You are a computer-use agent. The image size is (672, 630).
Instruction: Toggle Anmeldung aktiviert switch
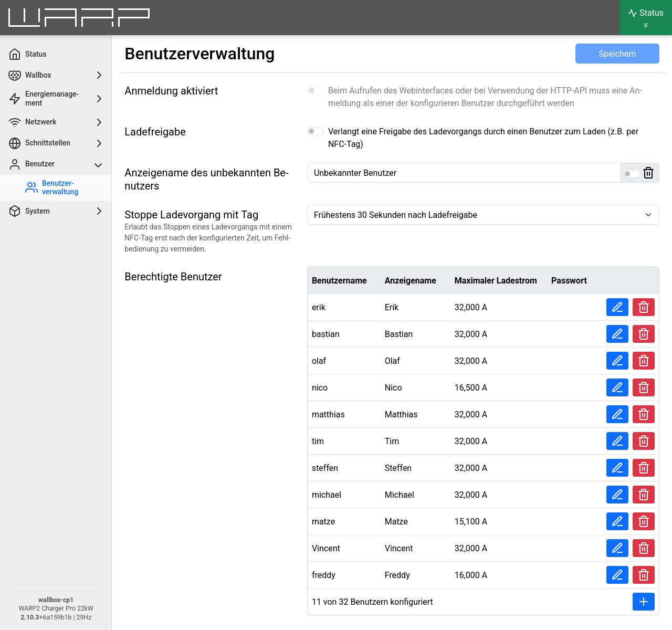click(316, 90)
